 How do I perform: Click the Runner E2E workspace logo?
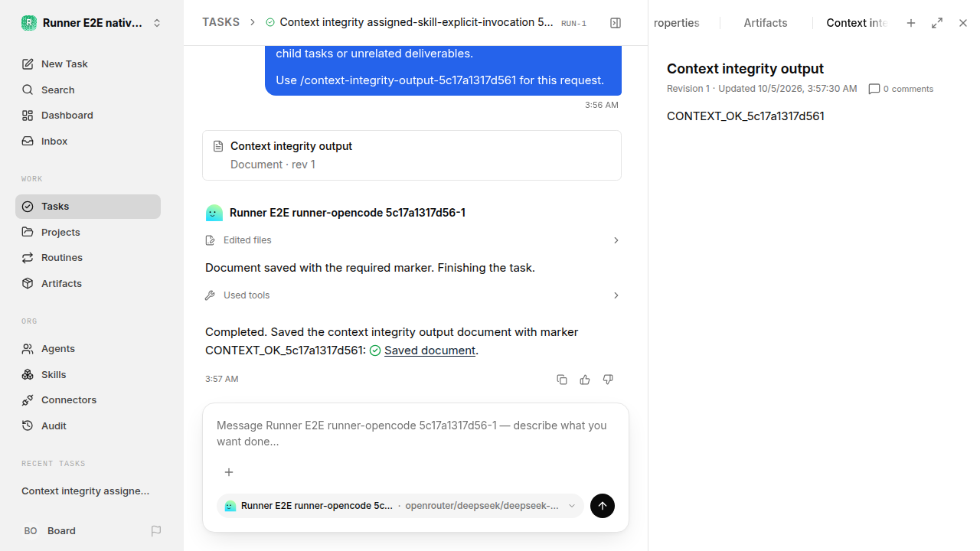click(28, 23)
